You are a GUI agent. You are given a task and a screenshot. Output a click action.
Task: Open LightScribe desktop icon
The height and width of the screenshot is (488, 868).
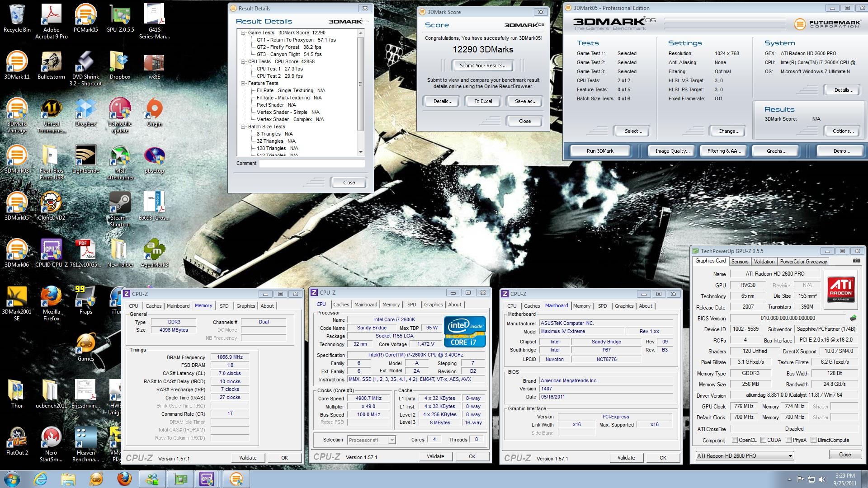[x=86, y=159]
